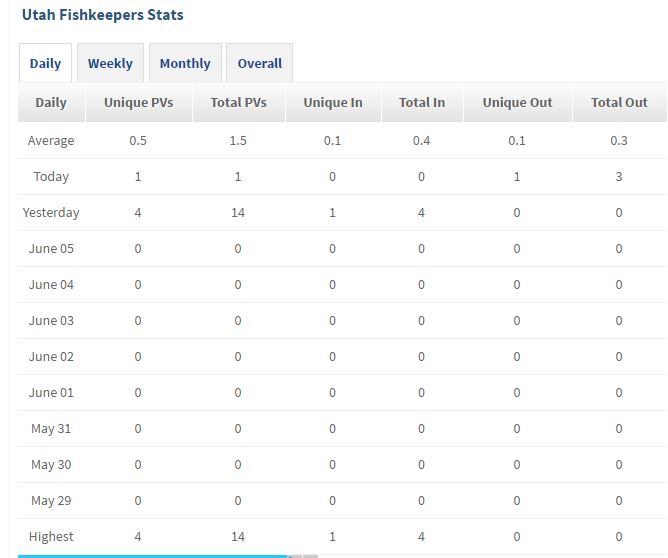Click the Unique Out column header
Image resolution: width=668 pixels, height=558 pixels.
517,102
